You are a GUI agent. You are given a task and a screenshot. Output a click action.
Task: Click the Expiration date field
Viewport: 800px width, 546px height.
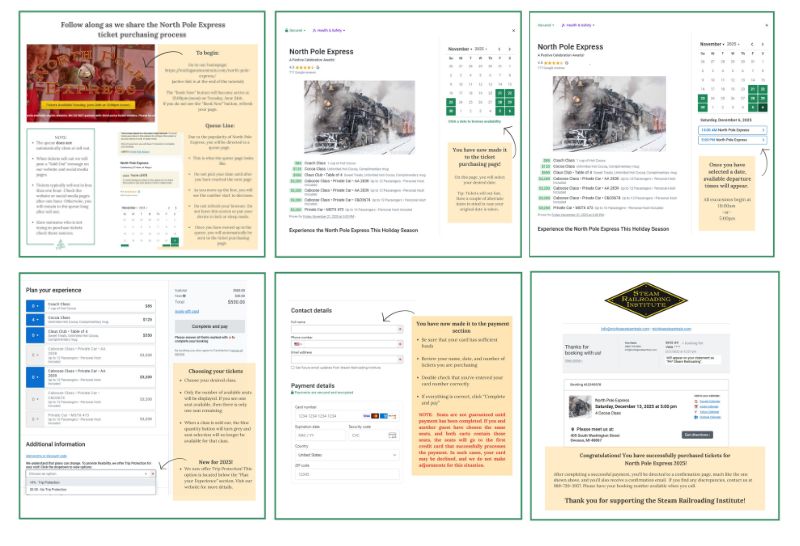coord(320,435)
